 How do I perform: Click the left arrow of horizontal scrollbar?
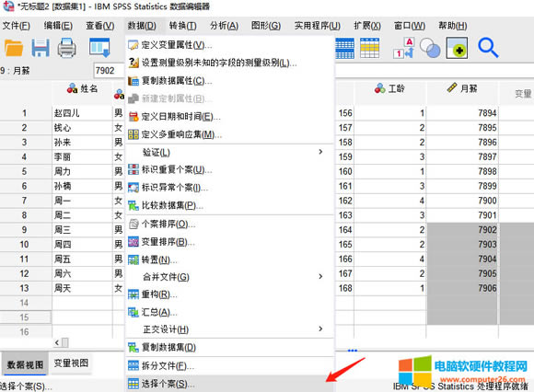(x=57, y=342)
